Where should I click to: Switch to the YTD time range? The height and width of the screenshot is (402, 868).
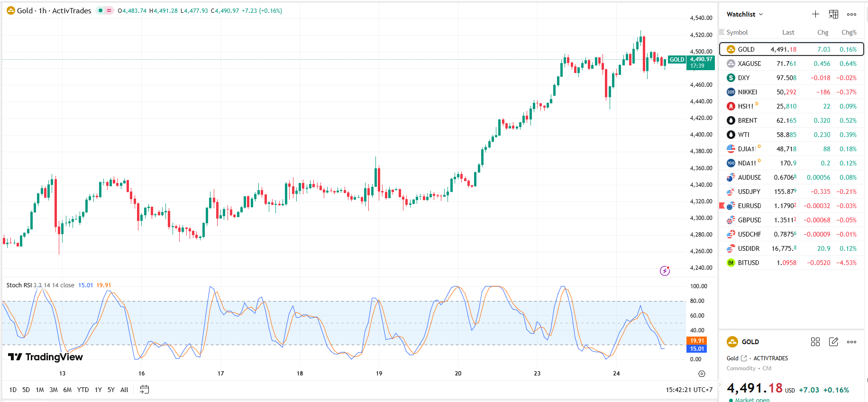pos(83,390)
